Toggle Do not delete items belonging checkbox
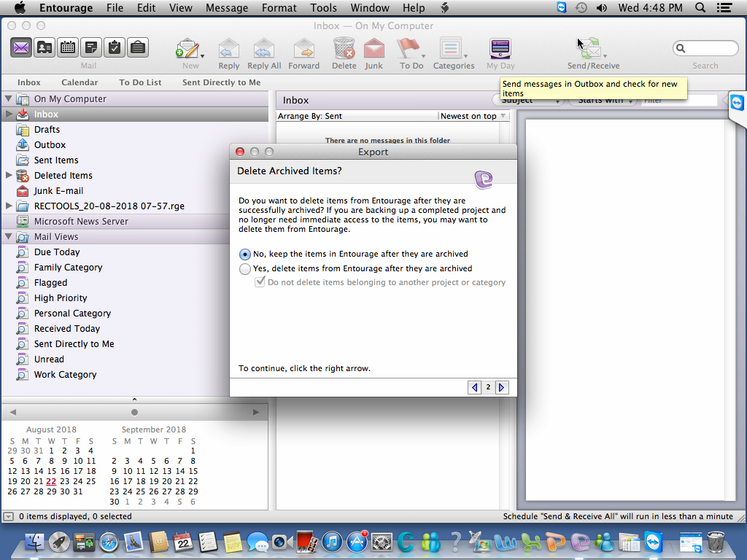The image size is (747, 560). coord(260,282)
